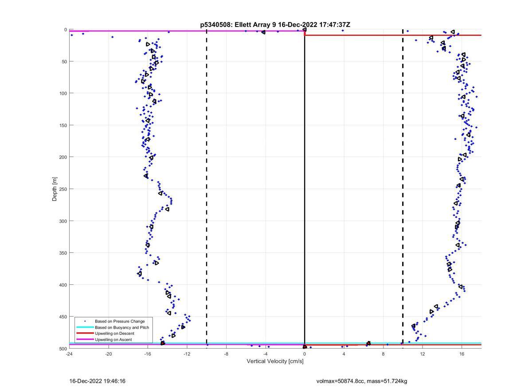Click x-axis tick label '-8'
This screenshot has height=392, width=532.
pyautogui.click(x=226, y=354)
